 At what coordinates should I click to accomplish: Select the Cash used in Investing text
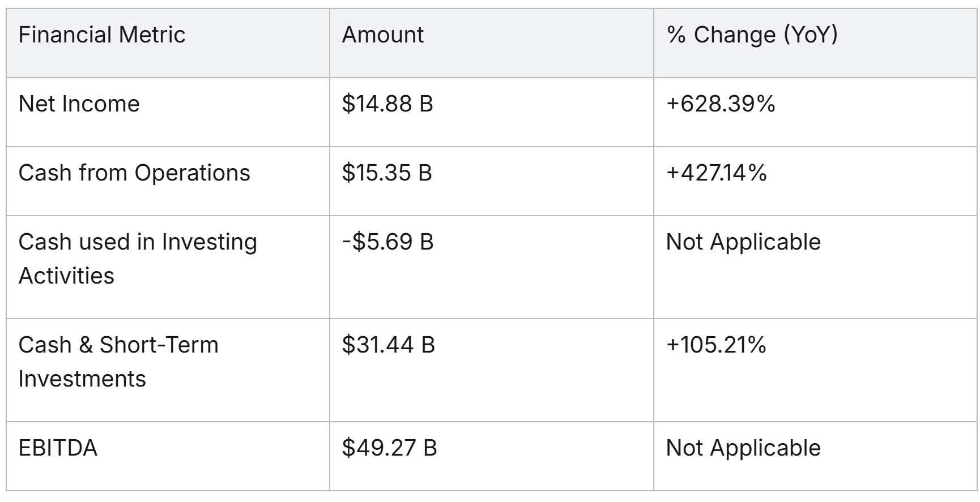pyautogui.click(x=138, y=242)
